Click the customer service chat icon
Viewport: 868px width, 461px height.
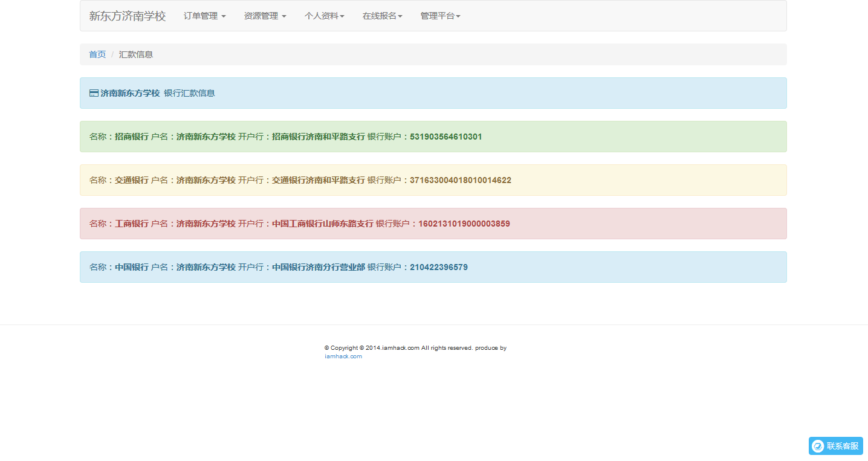tap(818, 446)
